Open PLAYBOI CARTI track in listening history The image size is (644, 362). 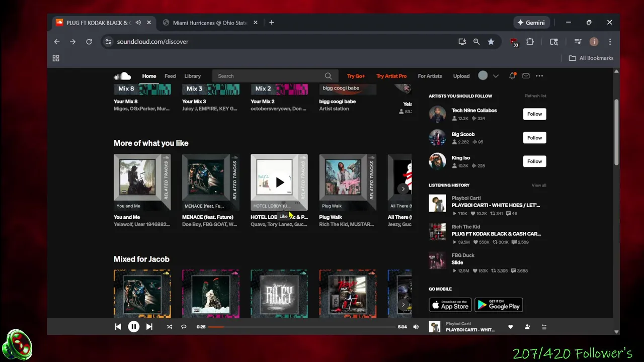(496, 205)
